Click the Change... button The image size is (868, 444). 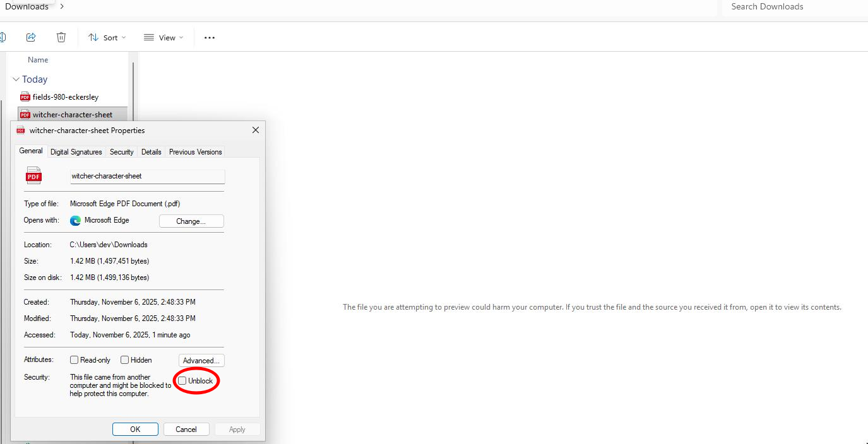(x=191, y=221)
